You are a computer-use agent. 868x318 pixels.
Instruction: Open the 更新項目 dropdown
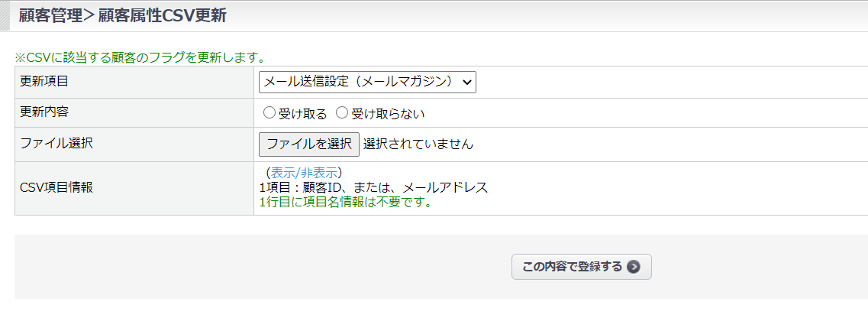[367, 81]
